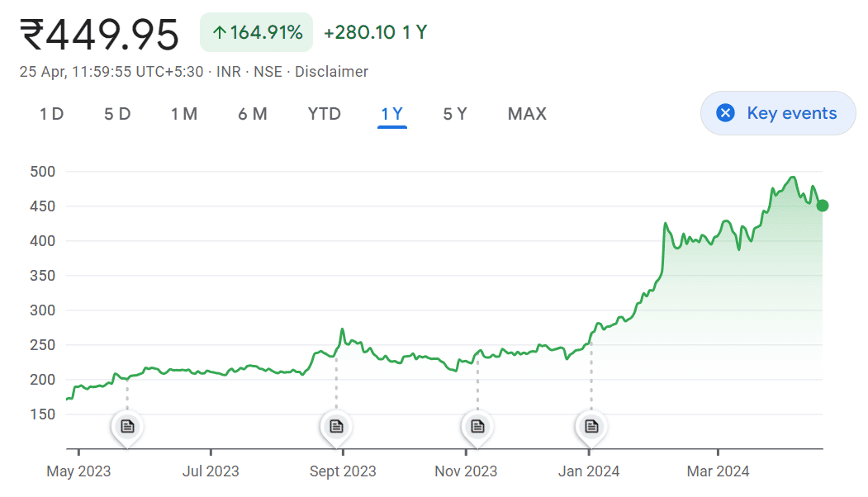Click the X icon in the Key events chip
Viewport: 868px width, 497px height.
click(x=726, y=113)
